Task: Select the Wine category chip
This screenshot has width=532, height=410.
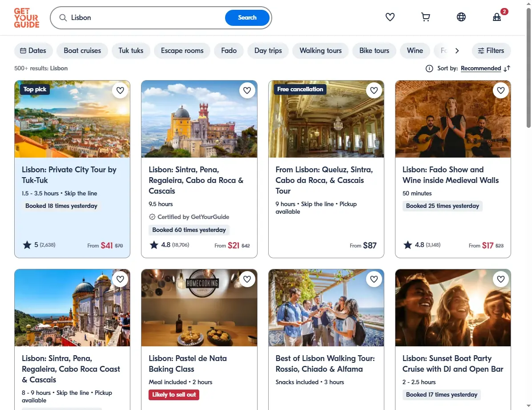Action: [415, 51]
